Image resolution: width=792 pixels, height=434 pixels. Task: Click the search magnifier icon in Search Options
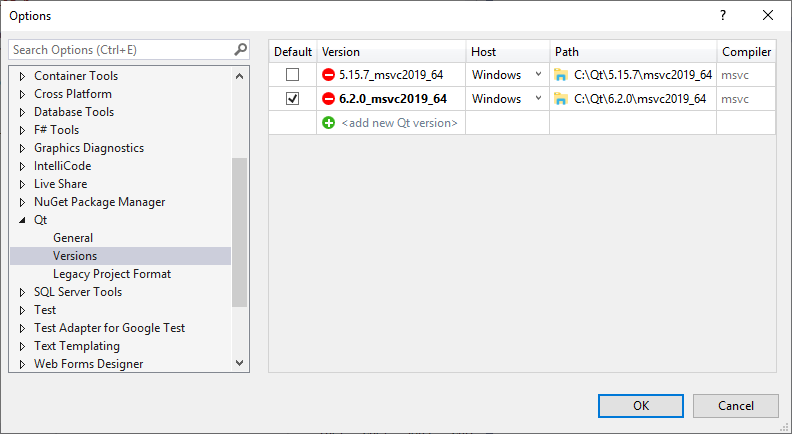pyautogui.click(x=240, y=49)
